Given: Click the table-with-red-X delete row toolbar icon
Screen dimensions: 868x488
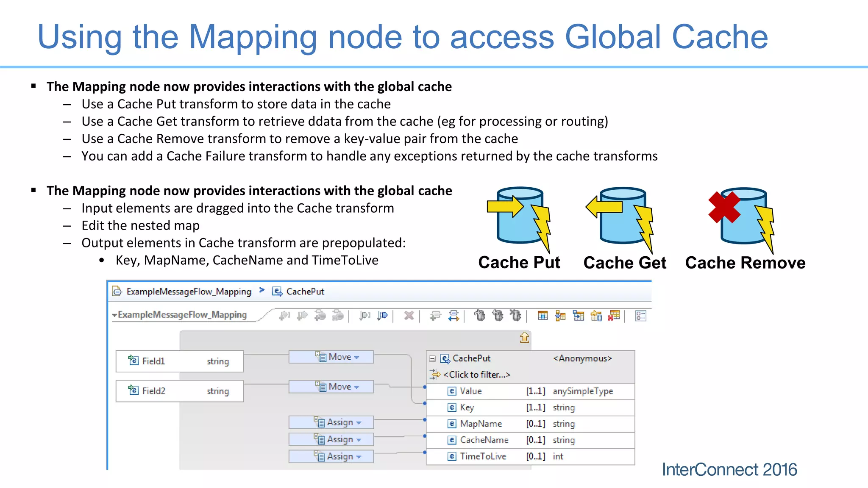Looking at the screenshot, I should [x=614, y=316].
